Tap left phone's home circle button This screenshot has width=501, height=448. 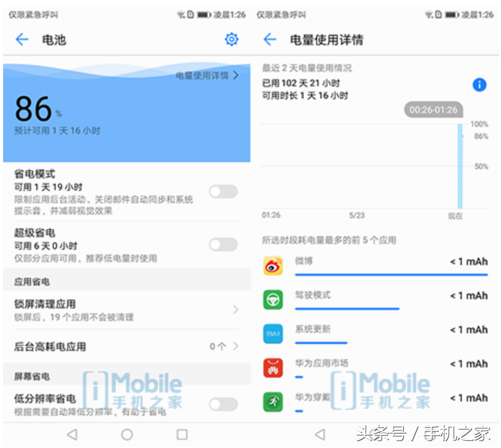[x=127, y=435]
